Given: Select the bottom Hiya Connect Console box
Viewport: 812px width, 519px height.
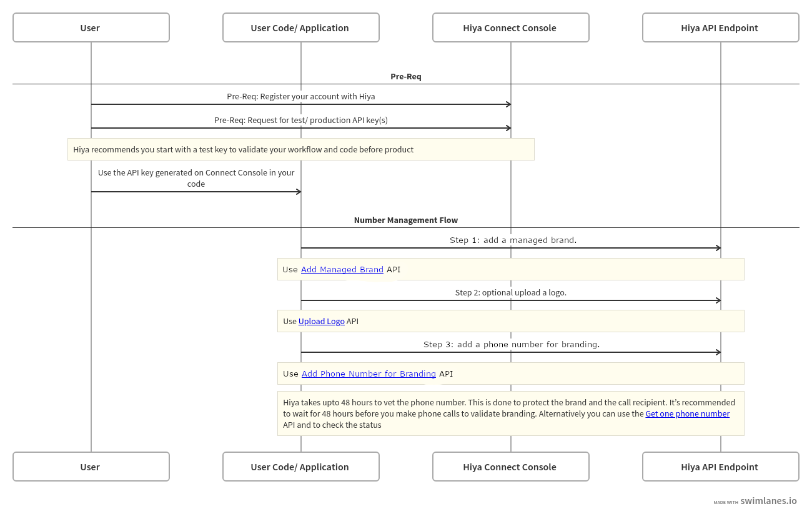Looking at the screenshot, I should (511, 467).
